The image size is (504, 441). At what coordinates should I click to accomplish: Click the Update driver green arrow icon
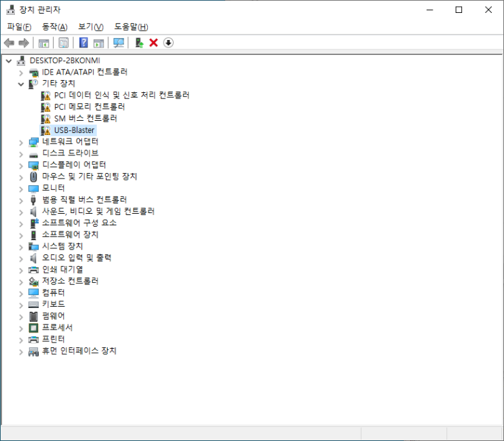(x=139, y=43)
